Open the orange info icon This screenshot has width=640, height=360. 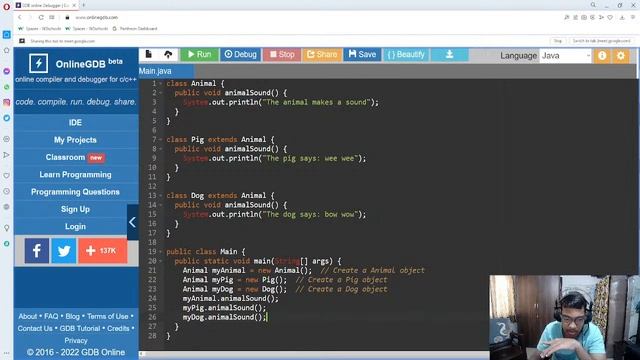(x=602, y=56)
